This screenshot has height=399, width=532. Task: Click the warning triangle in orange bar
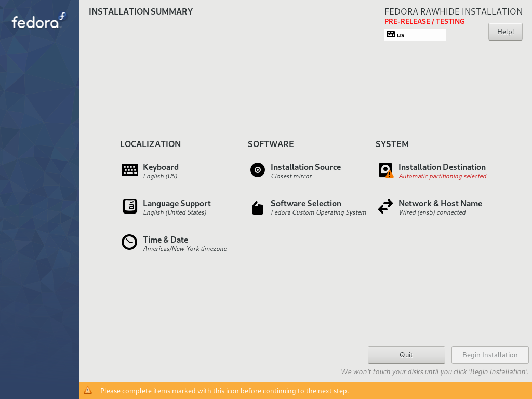88,391
